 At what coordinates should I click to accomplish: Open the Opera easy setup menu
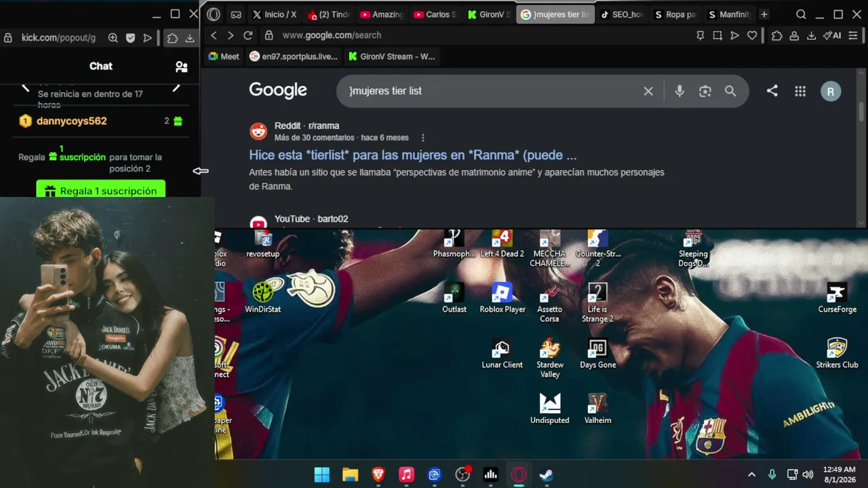(x=853, y=35)
